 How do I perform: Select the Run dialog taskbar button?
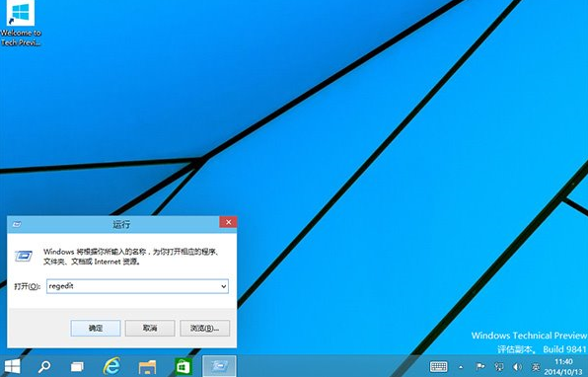(219, 366)
